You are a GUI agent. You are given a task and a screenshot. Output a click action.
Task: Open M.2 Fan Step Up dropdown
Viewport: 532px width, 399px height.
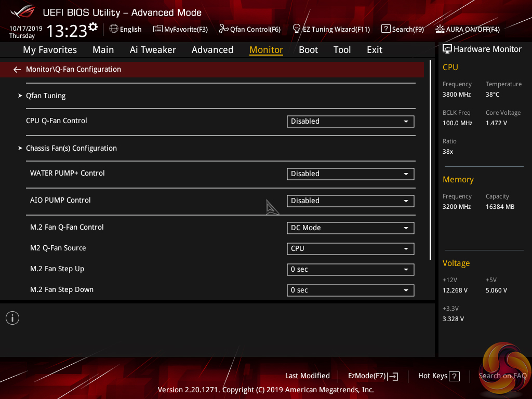[x=351, y=270]
